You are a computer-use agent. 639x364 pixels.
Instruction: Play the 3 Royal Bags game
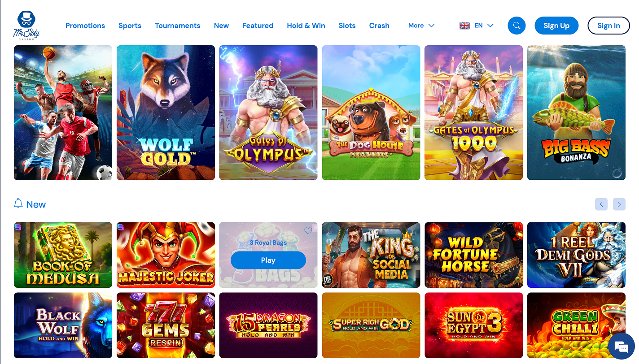click(x=268, y=260)
